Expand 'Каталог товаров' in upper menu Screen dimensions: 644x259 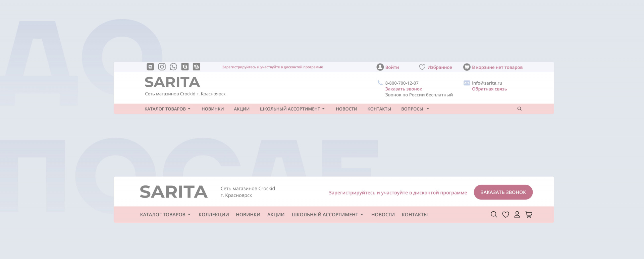click(167, 109)
